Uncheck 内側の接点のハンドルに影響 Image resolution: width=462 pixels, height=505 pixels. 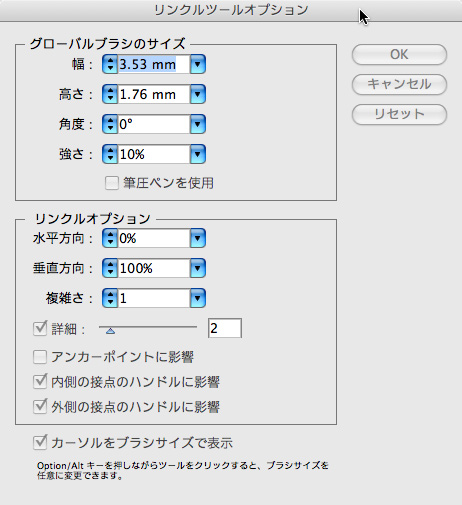point(40,382)
